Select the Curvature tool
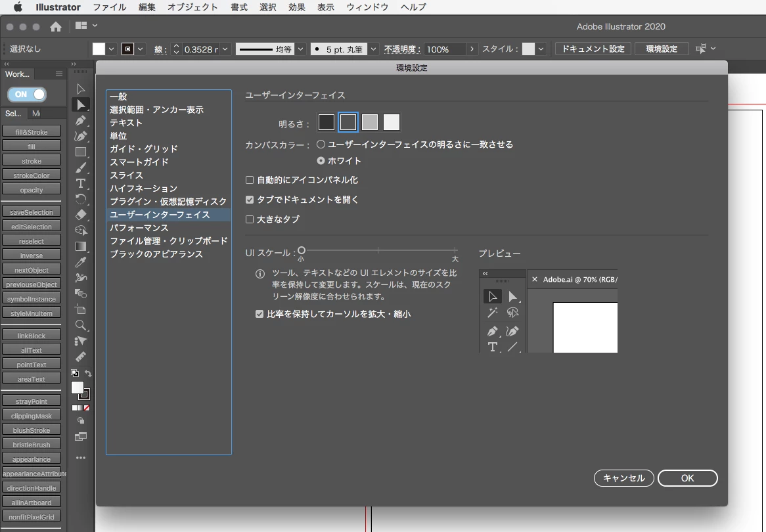The image size is (766, 532). [81, 136]
